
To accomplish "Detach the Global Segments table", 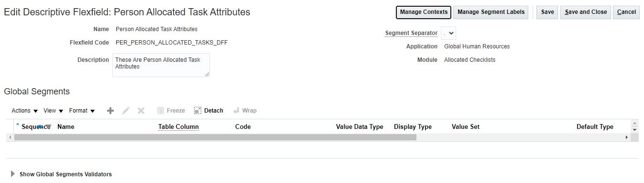I will click(x=208, y=111).
